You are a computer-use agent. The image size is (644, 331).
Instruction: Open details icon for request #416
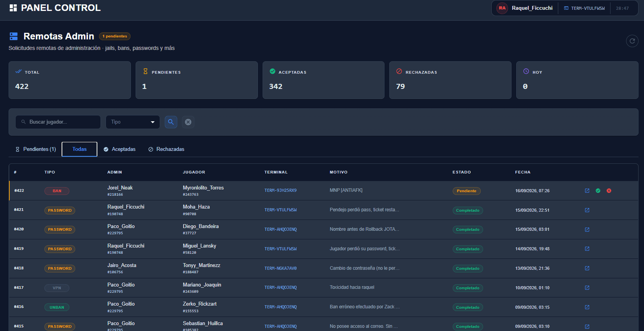tap(587, 307)
